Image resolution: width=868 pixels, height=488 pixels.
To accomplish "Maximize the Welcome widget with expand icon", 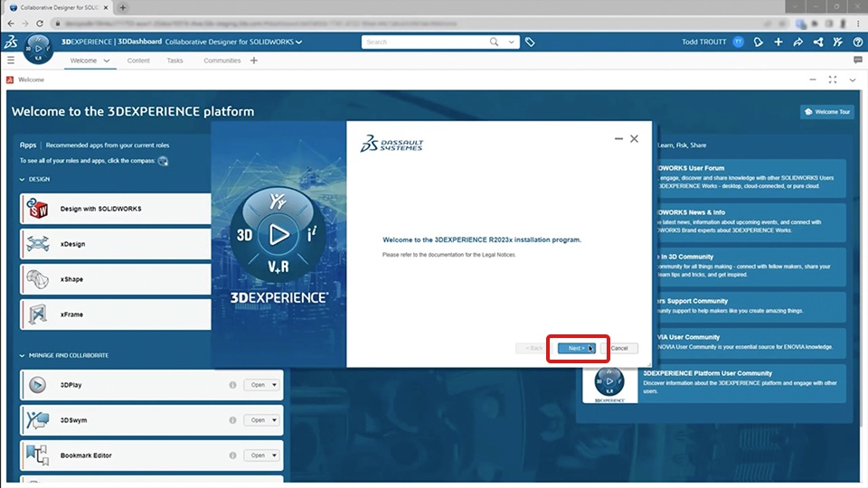I will point(833,80).
